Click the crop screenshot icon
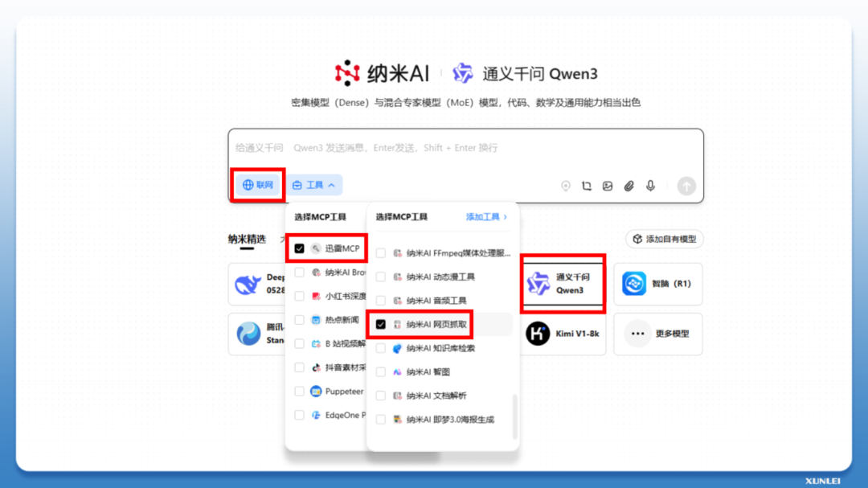This screenshot has width=868, height=488. coord(587,186)
